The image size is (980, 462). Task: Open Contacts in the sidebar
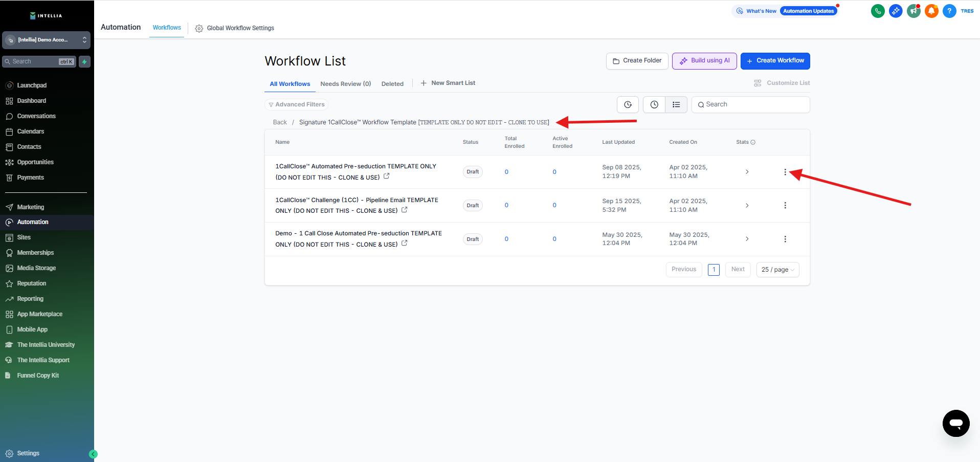click(29, 147)
